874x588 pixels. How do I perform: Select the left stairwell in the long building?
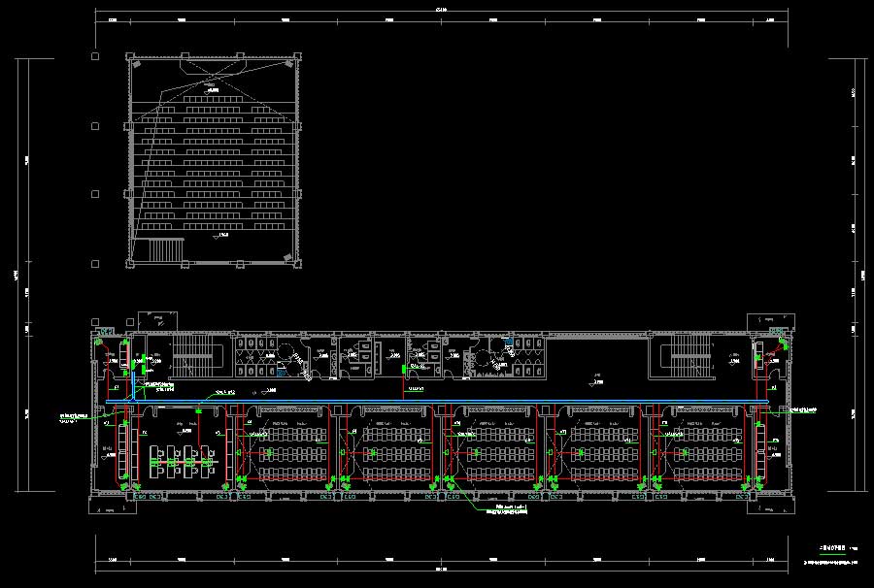[x=197, y=356]
